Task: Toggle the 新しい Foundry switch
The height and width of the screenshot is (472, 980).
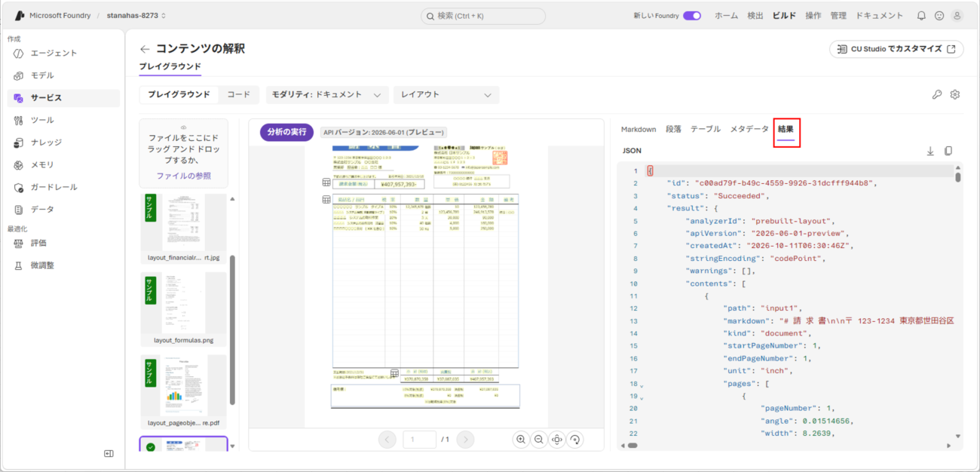Action: (692, 16)
